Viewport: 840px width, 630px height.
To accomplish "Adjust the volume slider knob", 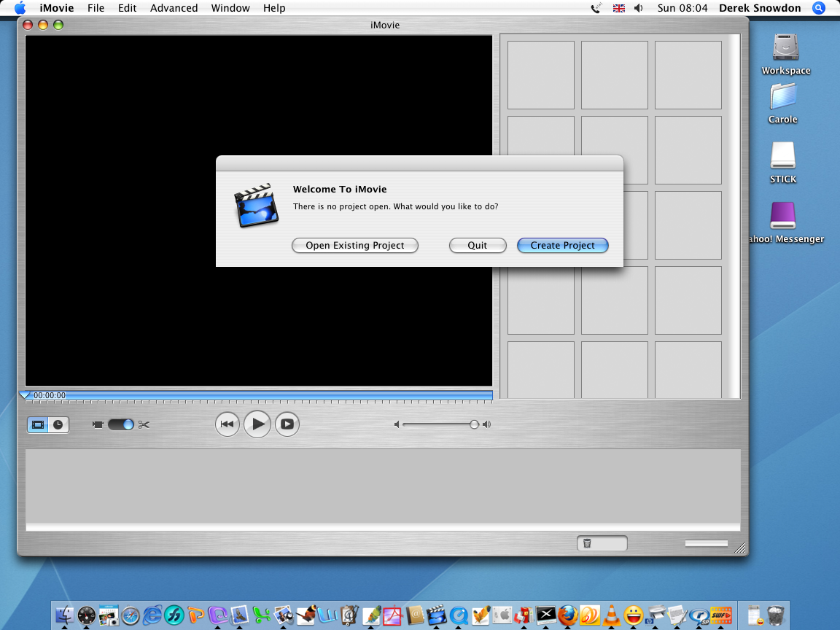I will coord(474,424).
